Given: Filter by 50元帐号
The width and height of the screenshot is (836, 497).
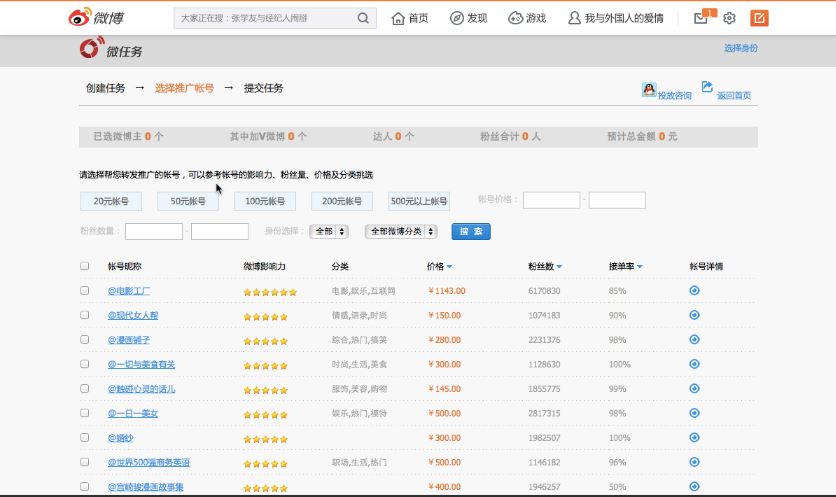Looking at the screenshot, I should pos(188,201).
